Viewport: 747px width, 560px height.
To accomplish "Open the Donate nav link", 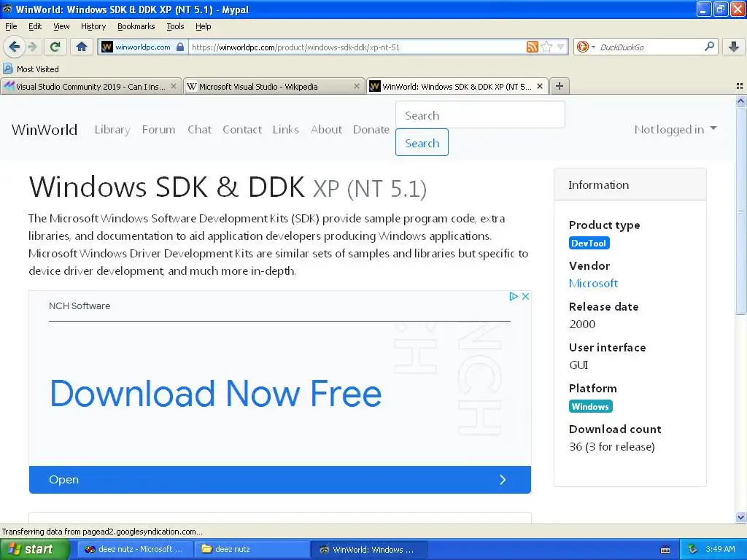I will [371, 130].
